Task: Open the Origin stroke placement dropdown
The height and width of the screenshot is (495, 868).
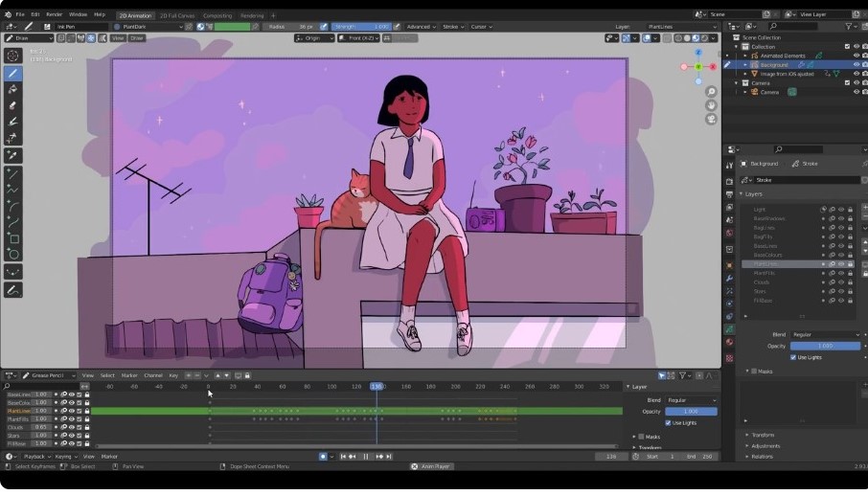Action: point(314,38)
